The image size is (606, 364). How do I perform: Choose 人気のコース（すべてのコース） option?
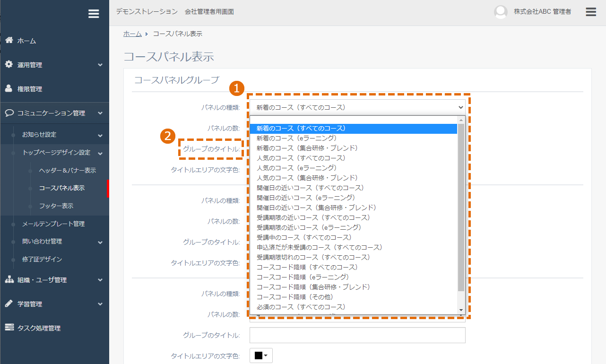tap(354, 158)
